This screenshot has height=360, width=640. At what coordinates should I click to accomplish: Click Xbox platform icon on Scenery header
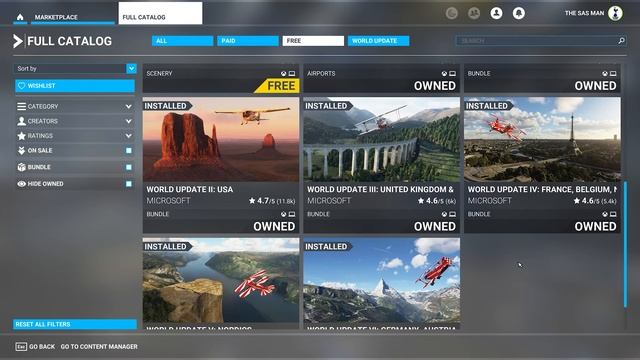(x=284, y=73)
